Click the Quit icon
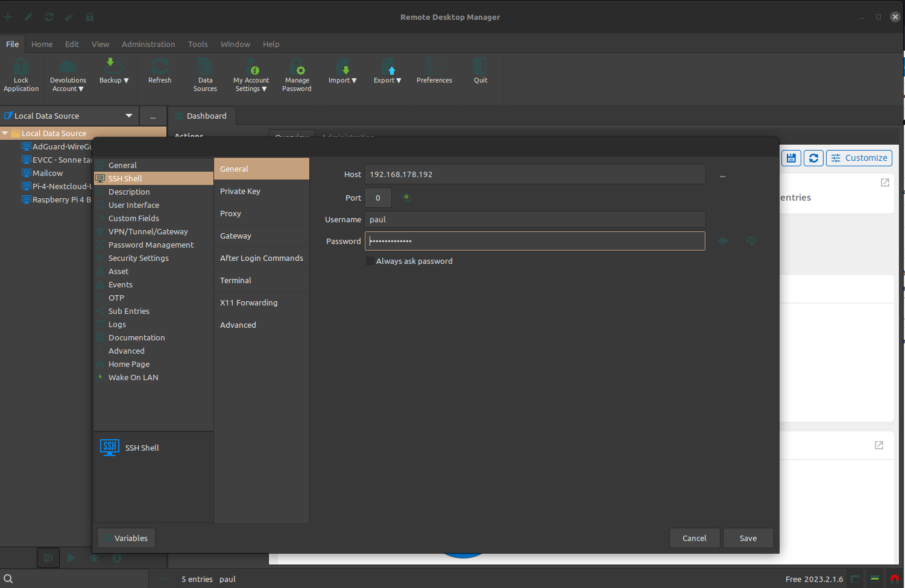Viewport: 905px width, 588px height. [481, 67]
